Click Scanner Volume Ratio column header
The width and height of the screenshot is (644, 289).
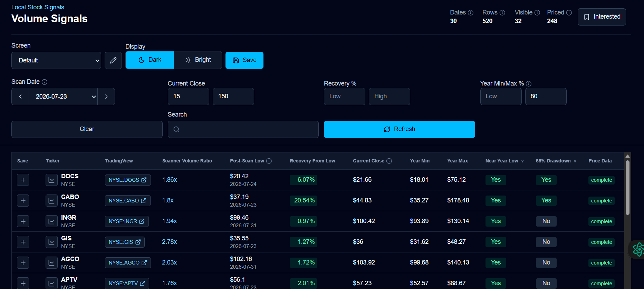point(187,161)
